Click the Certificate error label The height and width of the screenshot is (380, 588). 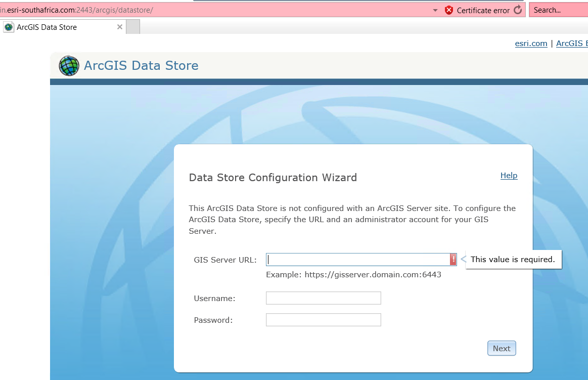[x=483, y=11]
